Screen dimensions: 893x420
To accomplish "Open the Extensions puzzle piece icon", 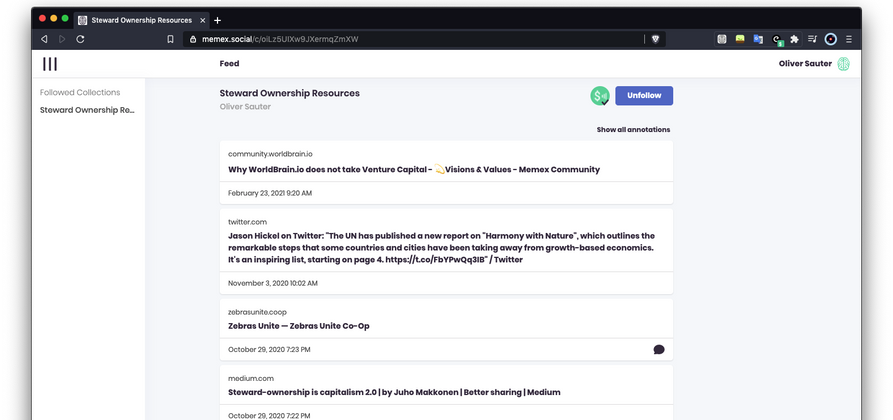I will 794,39.
